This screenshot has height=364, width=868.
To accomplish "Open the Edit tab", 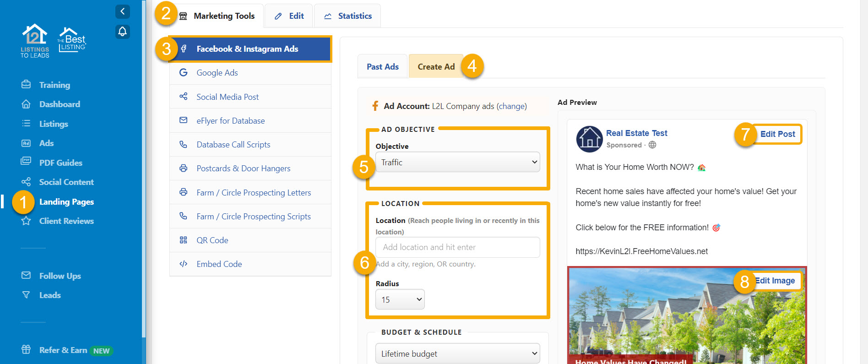I will tap(289, 16).
